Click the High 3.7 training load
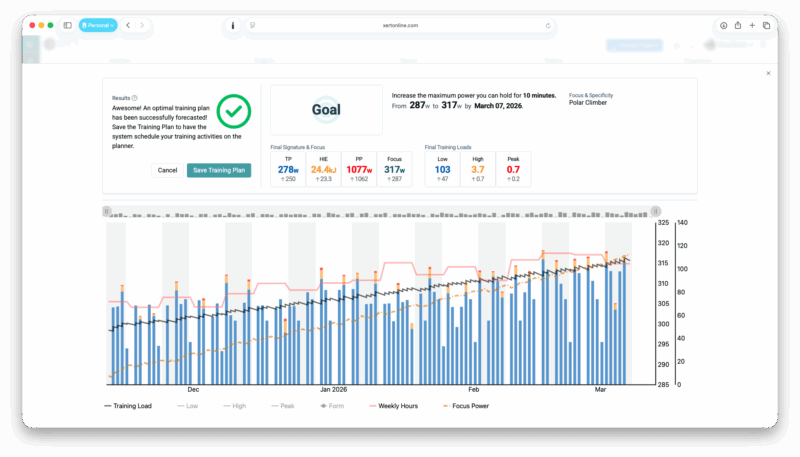Screen dimensions: 800x457 pyautogui.click(x=478, y=170)
